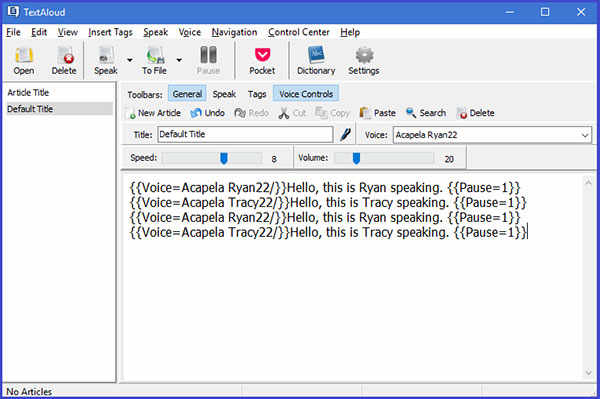Open the Control Center menu
Image resolution: width=600 pixels, height=399 pixels.
point(298,33)
